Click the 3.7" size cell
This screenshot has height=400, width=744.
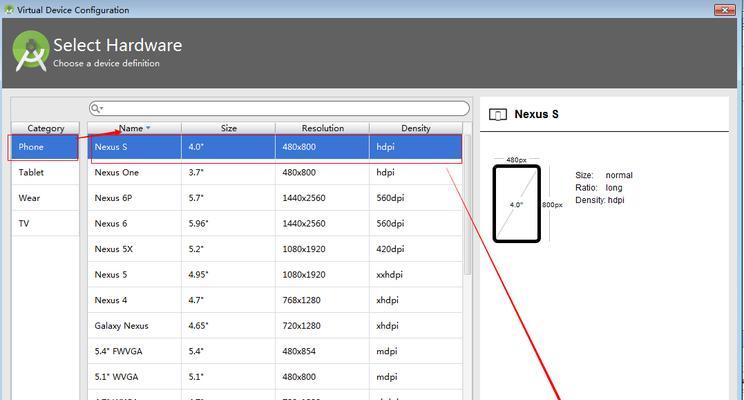[x=228, y=173]
